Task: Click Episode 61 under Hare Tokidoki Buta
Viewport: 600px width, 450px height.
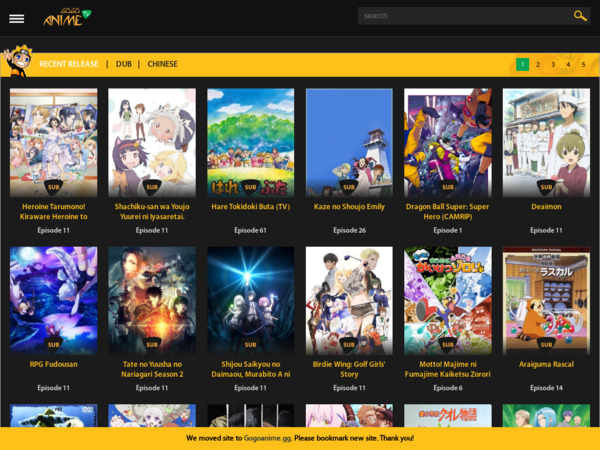Action: point(251,230)
